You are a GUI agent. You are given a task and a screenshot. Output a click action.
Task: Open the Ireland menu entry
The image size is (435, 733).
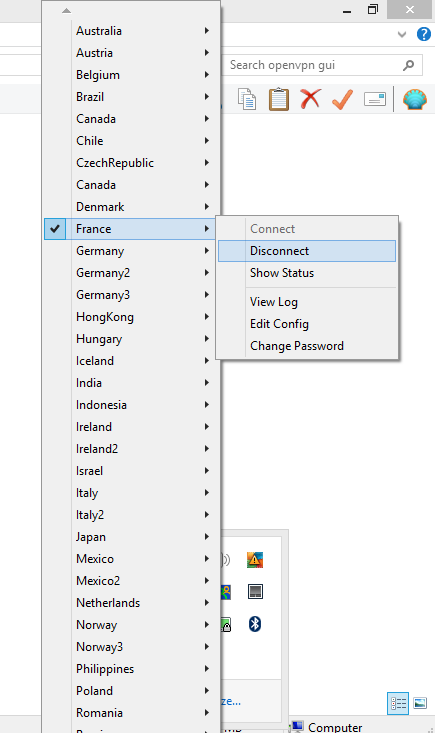click(x=130, y=427)
